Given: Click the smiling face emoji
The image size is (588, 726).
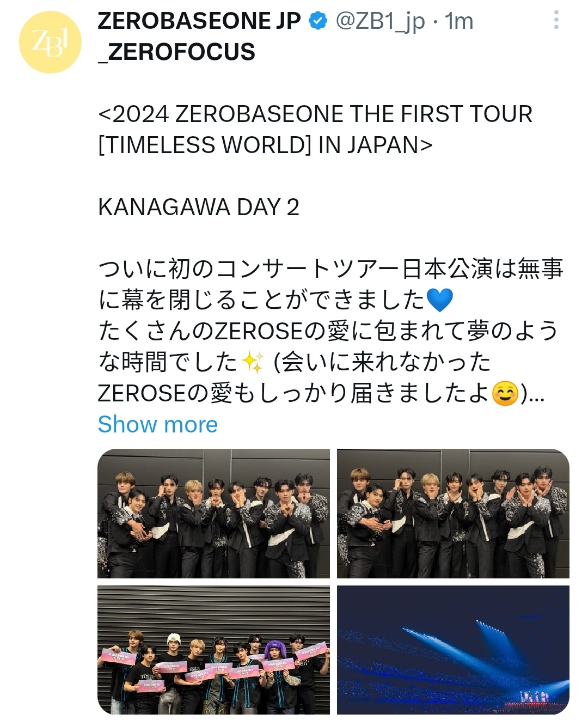Looking at the screenshot, I should (x=505, y=393).
